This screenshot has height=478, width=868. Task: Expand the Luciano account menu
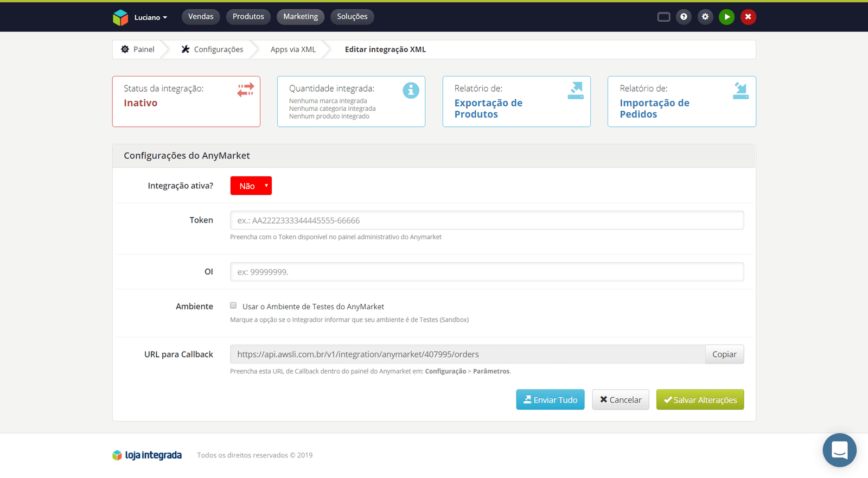(x=150, y=17)
